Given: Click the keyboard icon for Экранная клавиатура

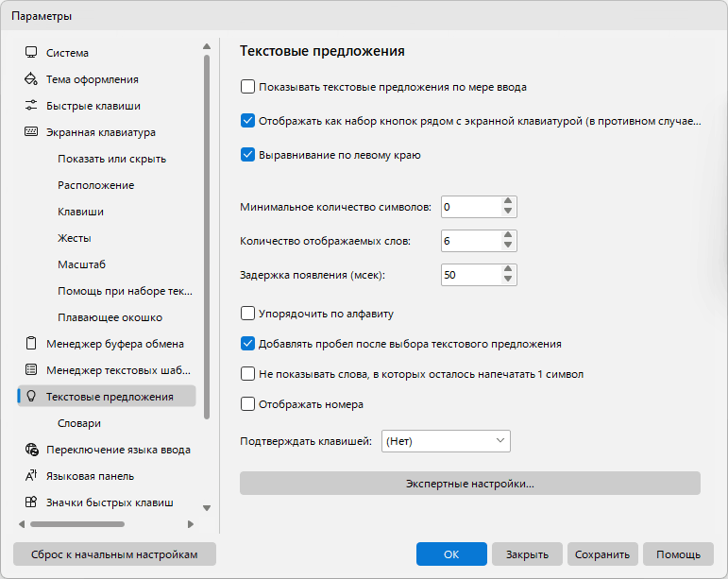Looking at the screenshot, I should point(31,132).
